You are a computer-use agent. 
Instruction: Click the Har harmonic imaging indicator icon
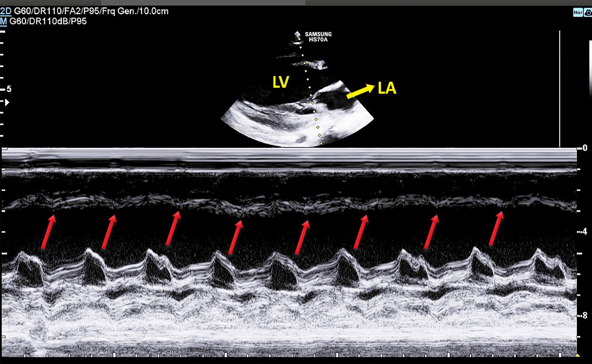pyautogui.click(x=578, y=13)
